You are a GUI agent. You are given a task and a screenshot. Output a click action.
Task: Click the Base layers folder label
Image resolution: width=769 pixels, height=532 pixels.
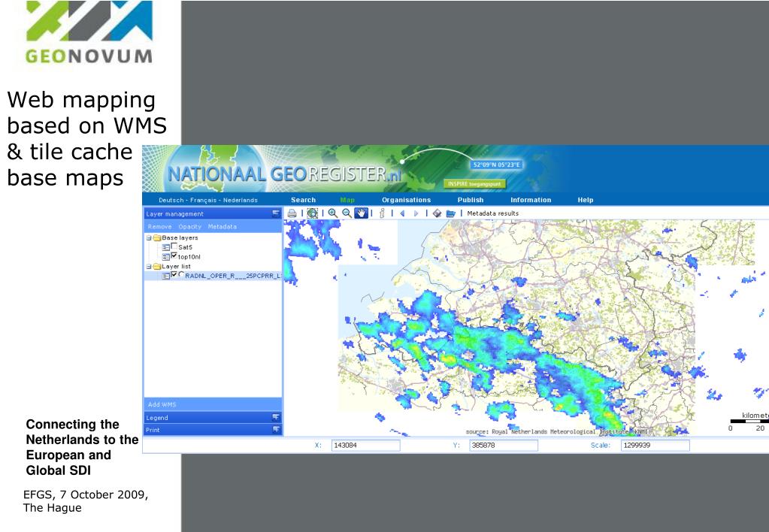[180, 237]
